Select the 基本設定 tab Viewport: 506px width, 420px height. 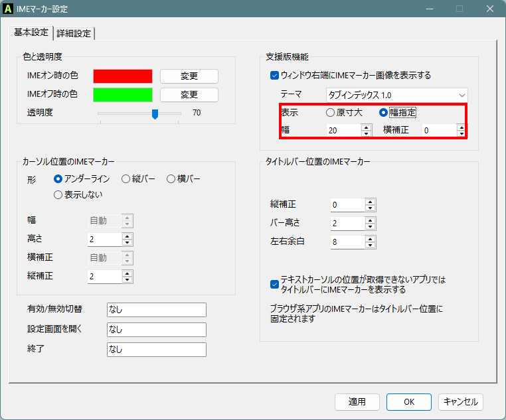(x=31, y=33)
